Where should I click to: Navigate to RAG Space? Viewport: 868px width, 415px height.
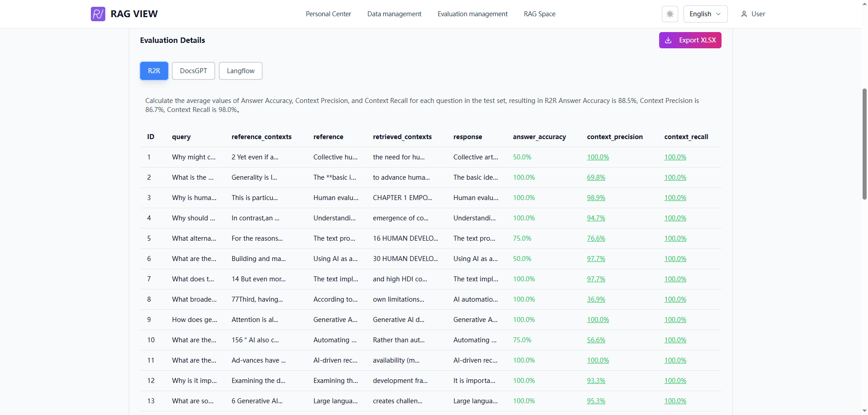click(x=539, y=14)
